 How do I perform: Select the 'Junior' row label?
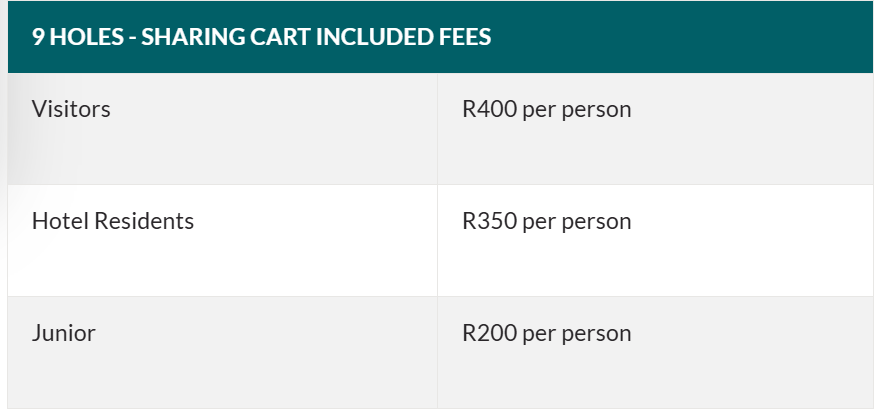point(63,333)
